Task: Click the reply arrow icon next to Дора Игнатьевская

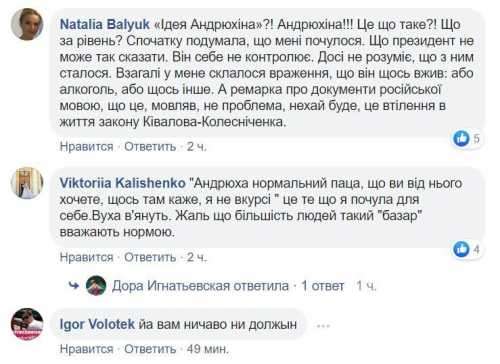Action: pyautogui.click(x=74, y=286)
